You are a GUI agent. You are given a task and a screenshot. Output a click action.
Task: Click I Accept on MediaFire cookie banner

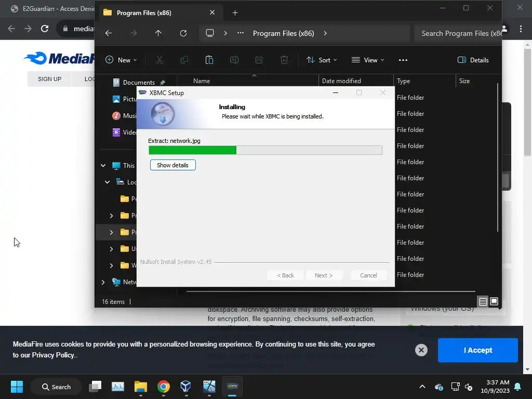478,350
